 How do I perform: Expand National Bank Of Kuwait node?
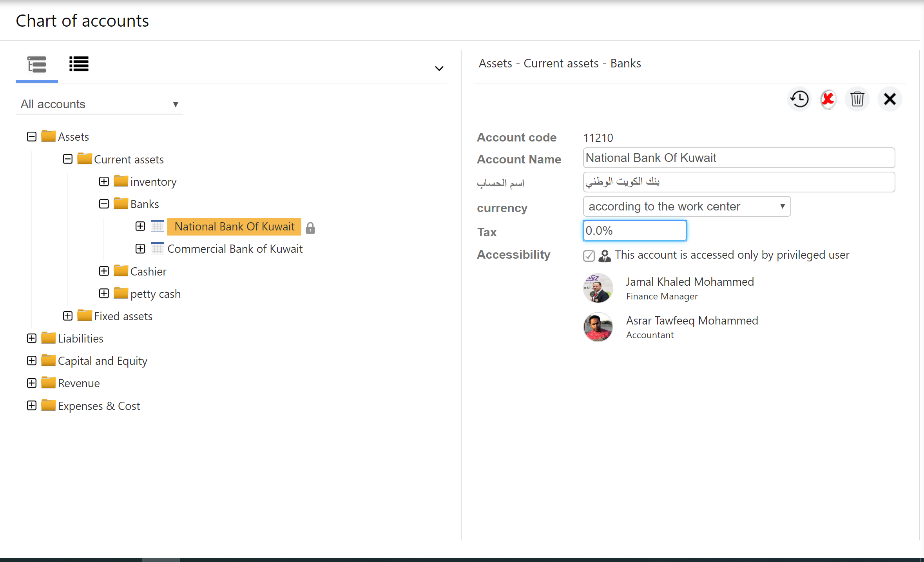(x=140, y=226)
